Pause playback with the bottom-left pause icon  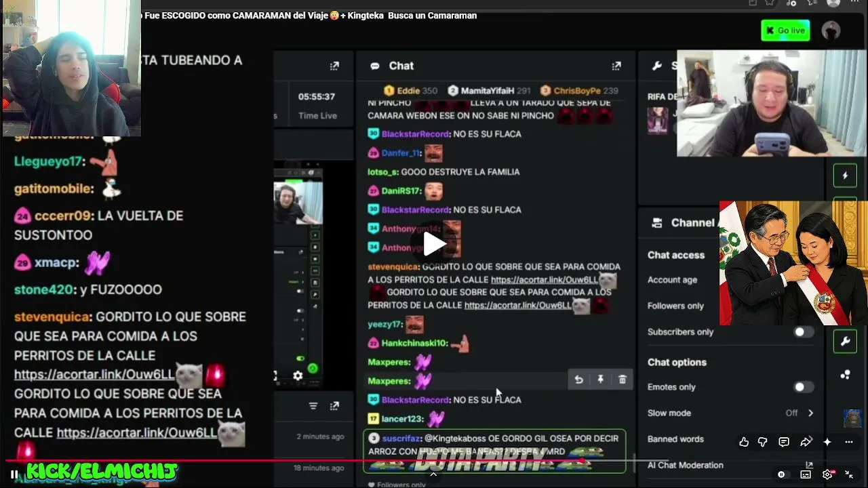pyautogui.click(x=14, y=474)
